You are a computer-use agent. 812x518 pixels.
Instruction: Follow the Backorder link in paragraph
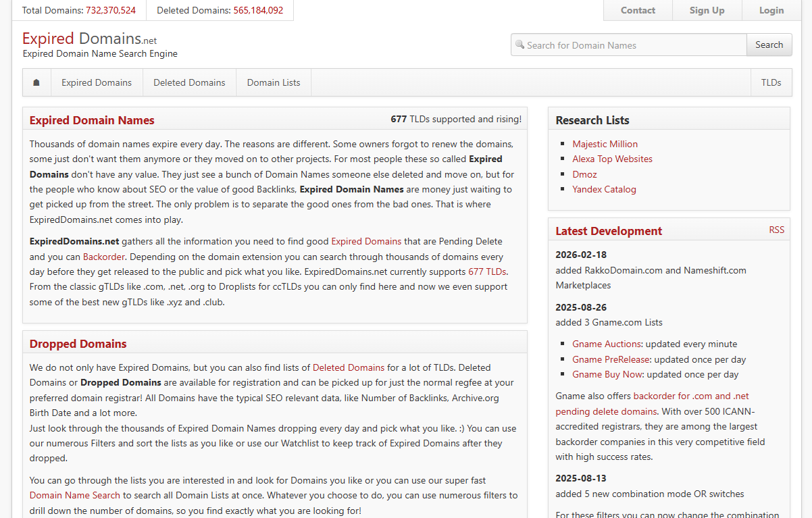point(104,257)
